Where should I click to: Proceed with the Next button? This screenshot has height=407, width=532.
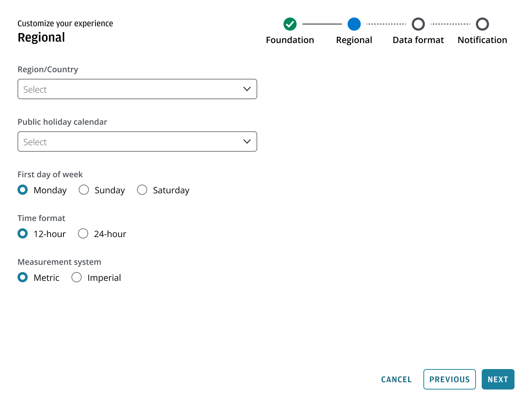[x=498, y=379]
